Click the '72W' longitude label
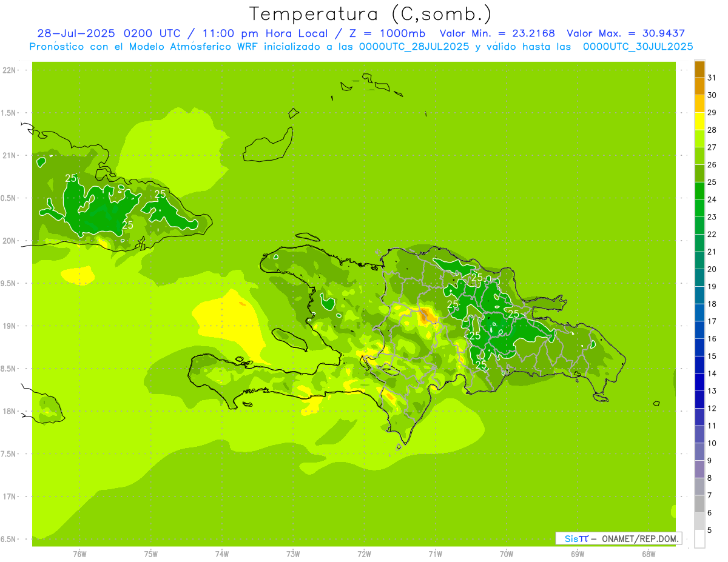The width and height of the screenshot is (728, 562). pos(364,554)
